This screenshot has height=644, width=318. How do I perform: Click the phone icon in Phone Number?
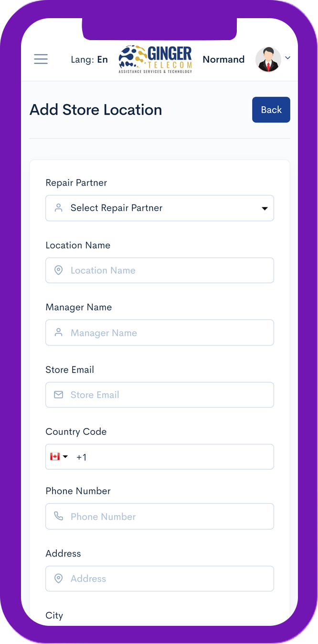pos(59,516)
